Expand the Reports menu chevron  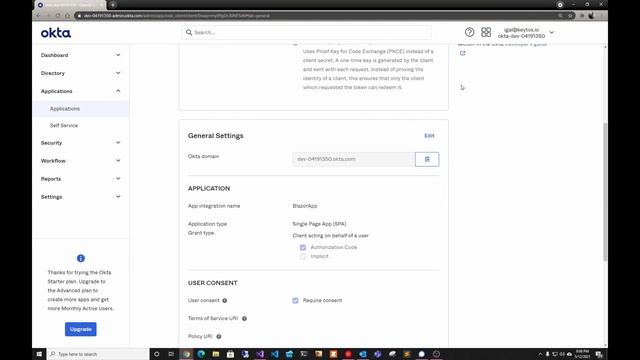coord(118,179)
